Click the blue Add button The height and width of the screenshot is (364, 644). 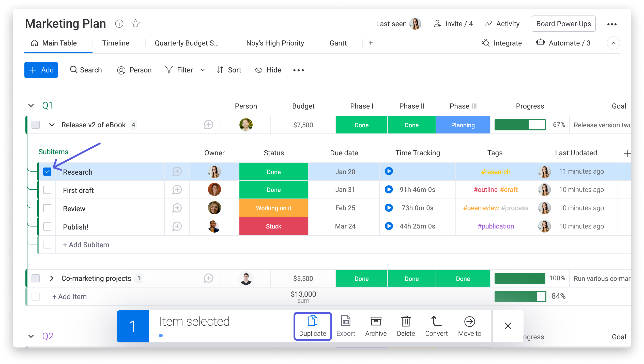tap(41, 70)
